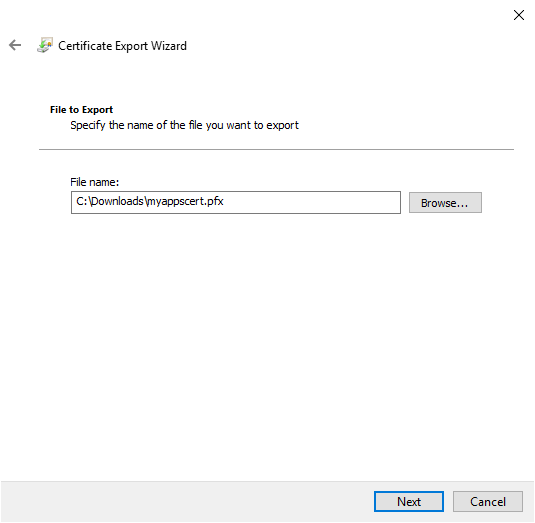Close the wizard with the X icon

coord(519,15)
